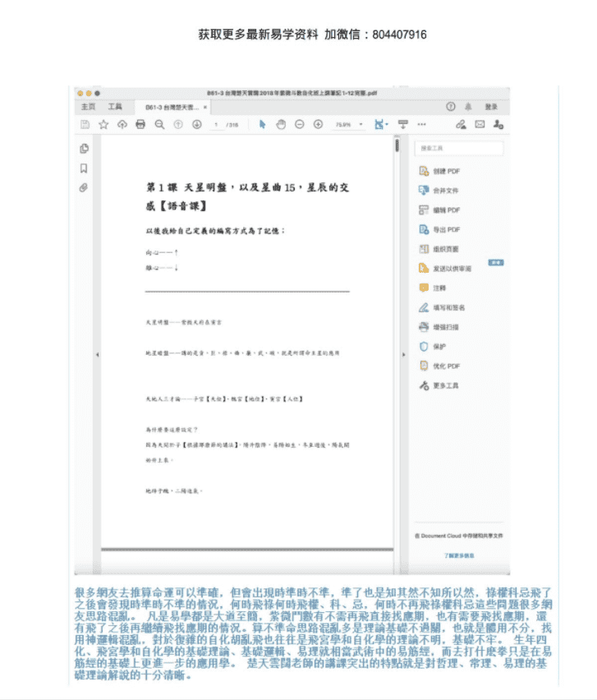The width and height of the screenshot is (597, 700).
Task: Click the zoom in plus icon
Action: [x=318, y=124]
